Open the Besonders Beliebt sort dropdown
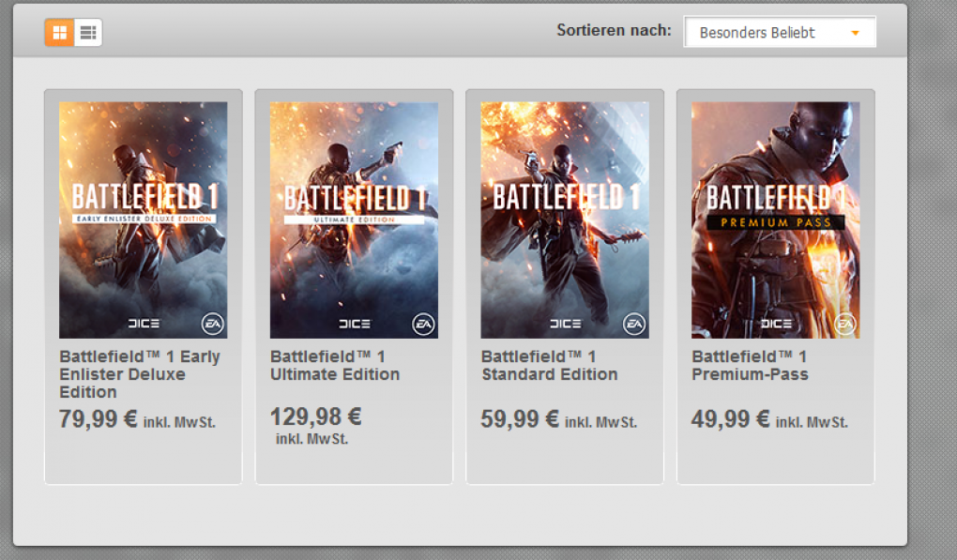The width and height of the screenshot is (957, 560). (x=780, y=32)
